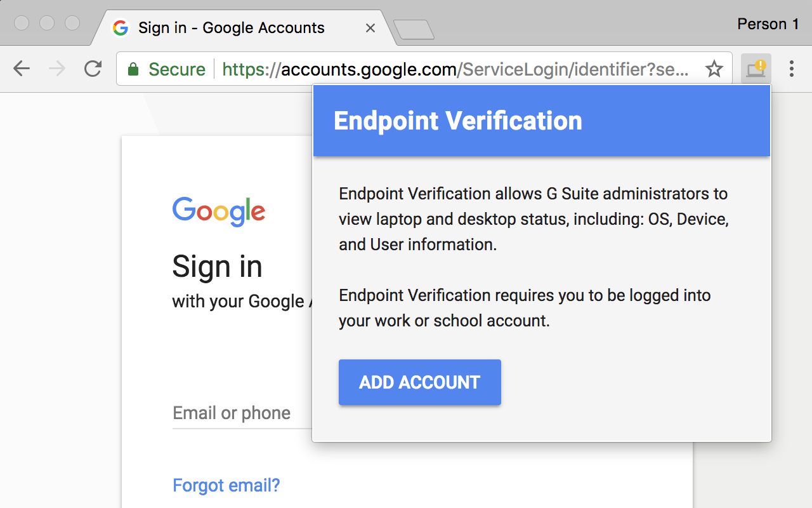Image resolution: width=812 pixels, height=508 pixels.
Task: Open the Chrome menu with three dots
Action: point(792,69)
